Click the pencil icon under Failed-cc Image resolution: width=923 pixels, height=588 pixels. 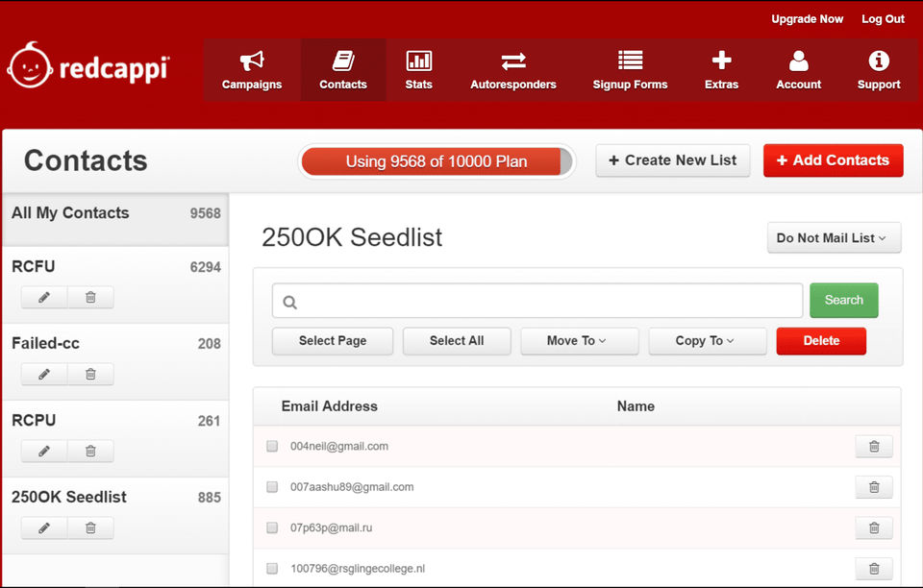[x=44, y=375]
